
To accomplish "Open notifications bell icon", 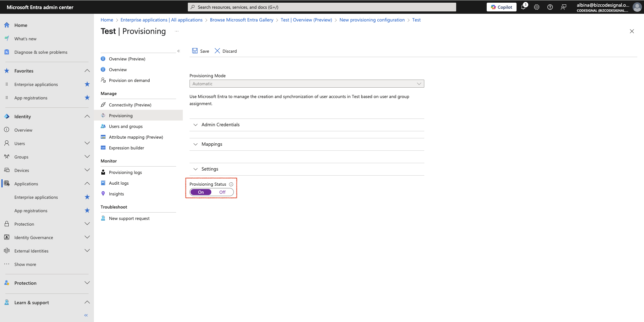I will pos(523,7).
